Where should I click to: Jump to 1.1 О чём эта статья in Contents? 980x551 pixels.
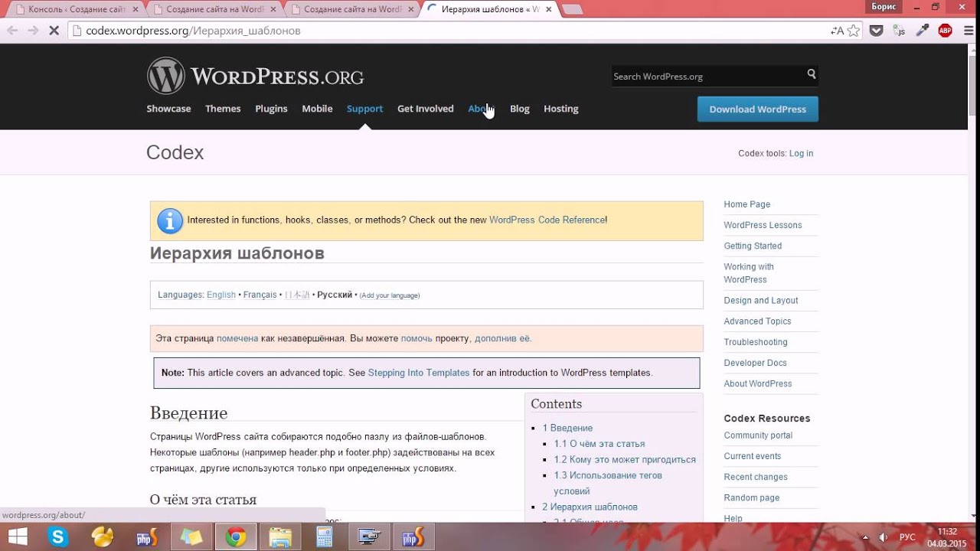pos(599,444)
